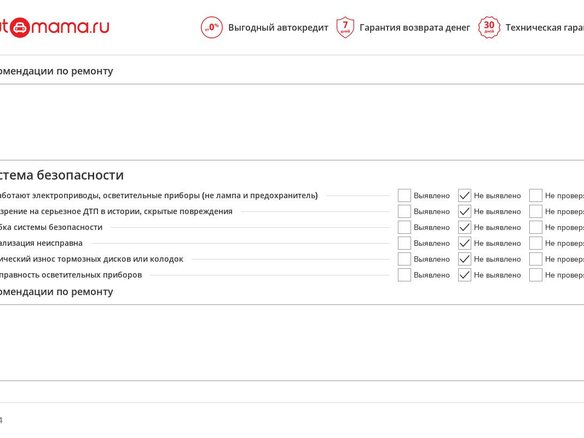Uncheck 'Не выявлено' for the осветительных приборов last row

pyautogui.click(x=464, y=275)
